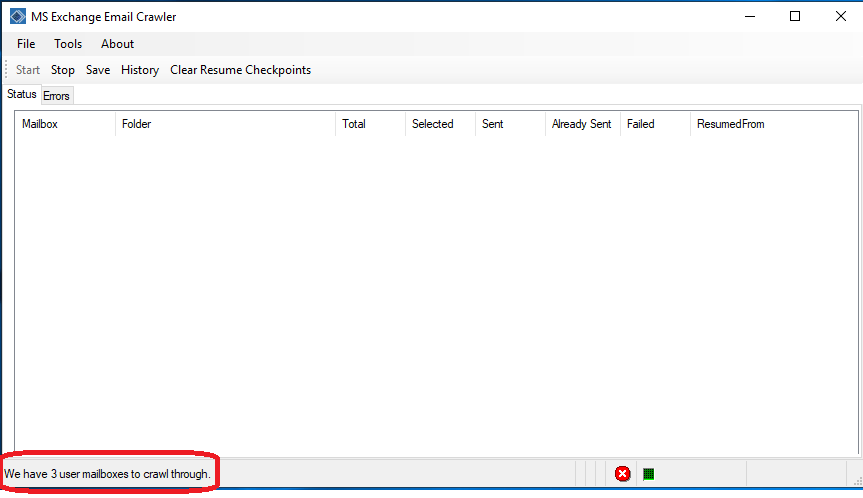Click the Total column header
This screenshot has height=498, width=863.
tap(369, 124)
